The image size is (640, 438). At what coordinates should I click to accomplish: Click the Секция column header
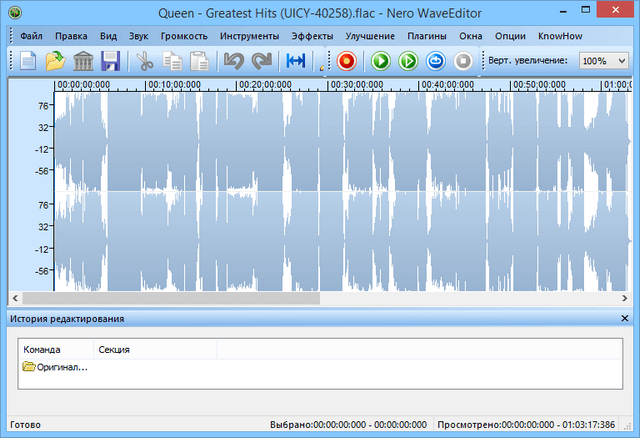113,350
